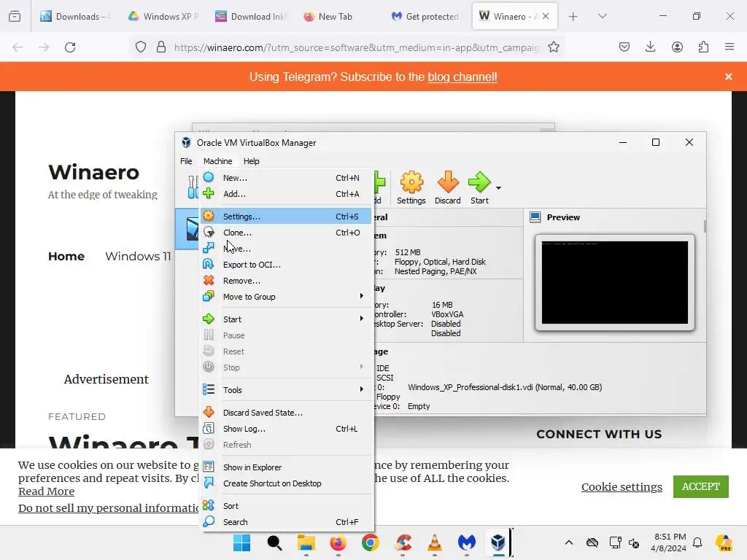Click the Save to Pocket icon
The height and width of the screenshot is (560, 747).
click(x=624, y=47)
